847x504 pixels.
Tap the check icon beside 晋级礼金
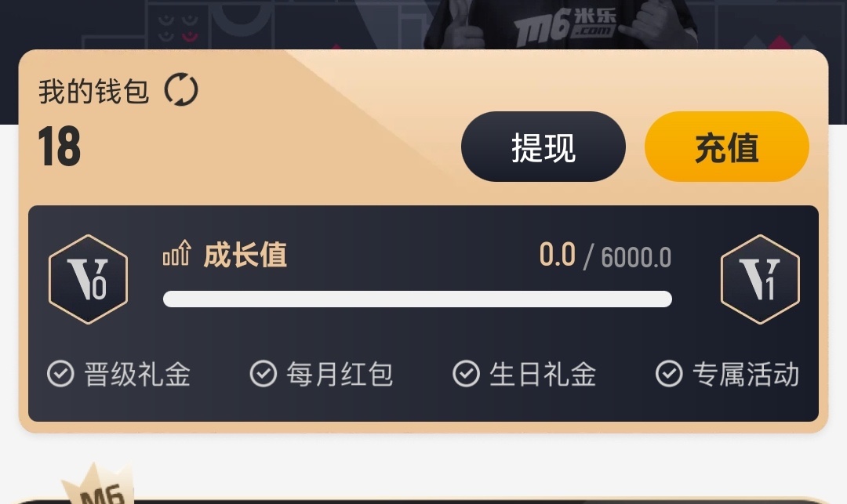[x=60, y=374]
